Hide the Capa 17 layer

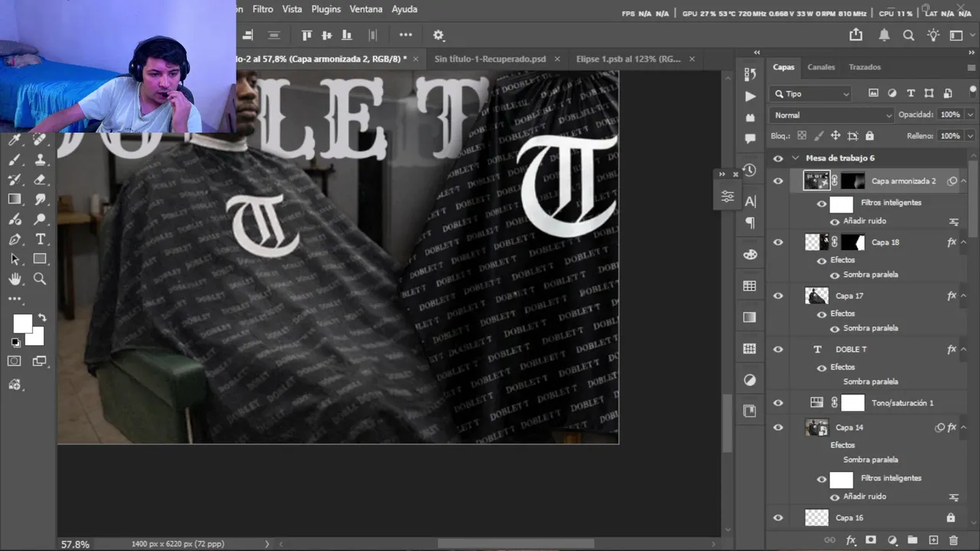click(x=779, y=296)
